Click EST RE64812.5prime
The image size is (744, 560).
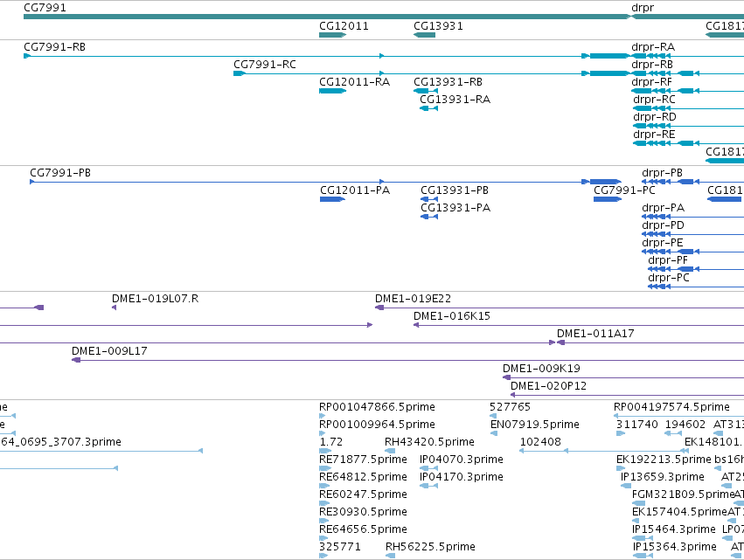click(363, 478)
